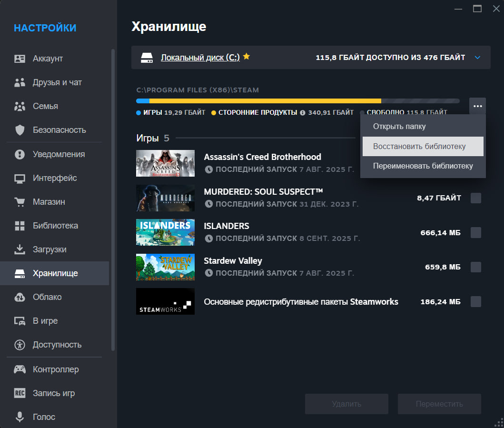
Task: Open the Локальный диск (C:) link
Action: [x=200, y=58]
